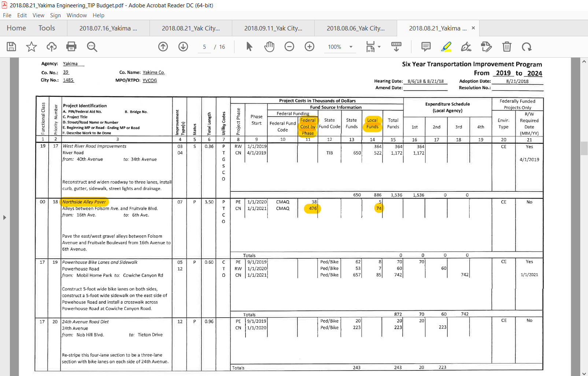588x376 pixels.
Task: Go to next page with down arrow
Action: click(183, 47)
